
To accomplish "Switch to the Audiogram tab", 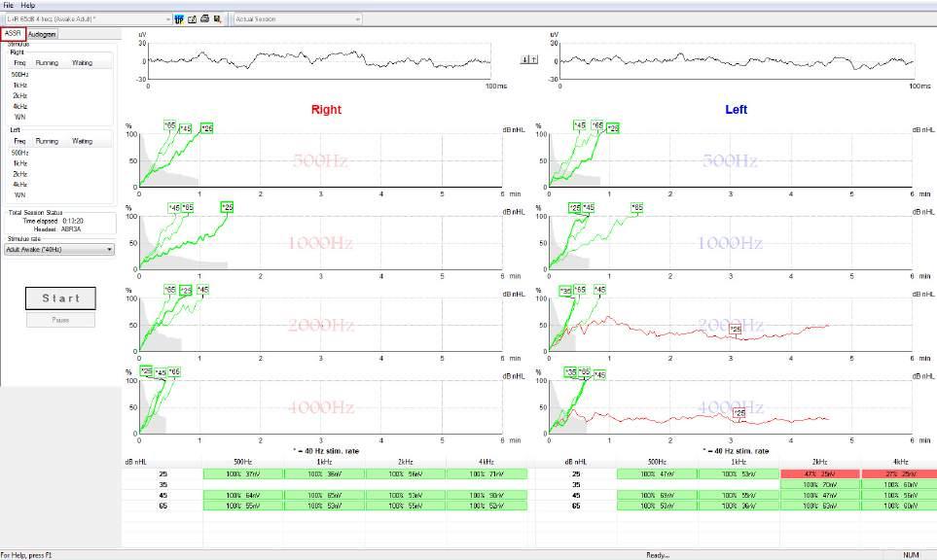I will pyautogui.click(x=42, y=34).
